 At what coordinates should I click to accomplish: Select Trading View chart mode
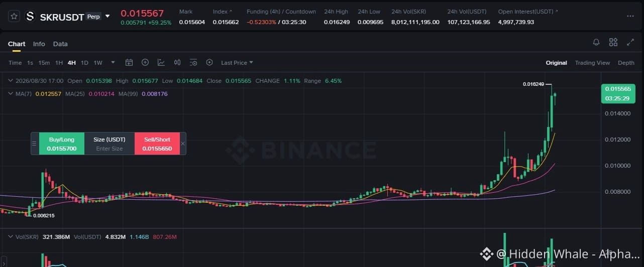592,63
